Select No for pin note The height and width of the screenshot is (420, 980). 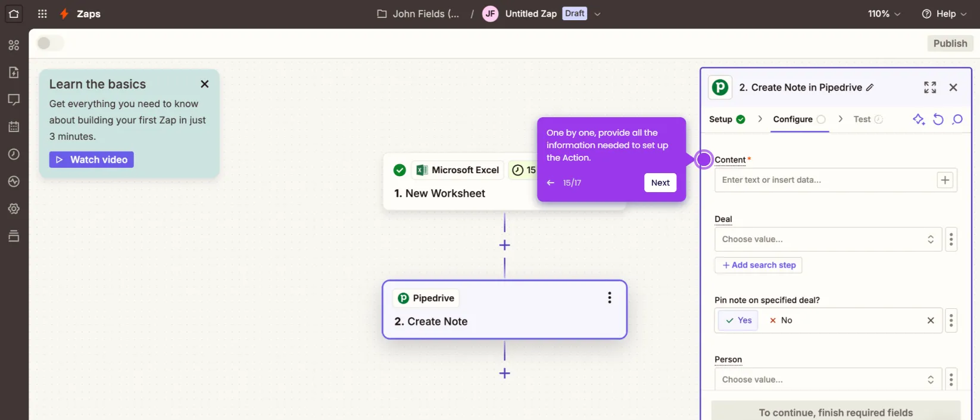[781, 320]
